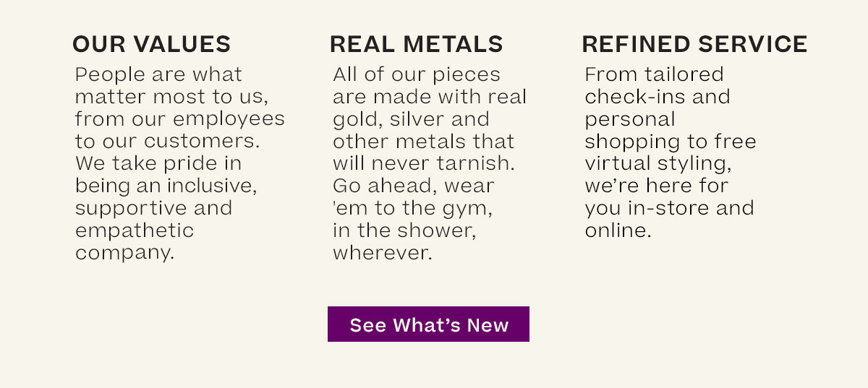Click the line 'being an inclusive,'
This screenshot has width=868, height=388.
click(166, 186)
